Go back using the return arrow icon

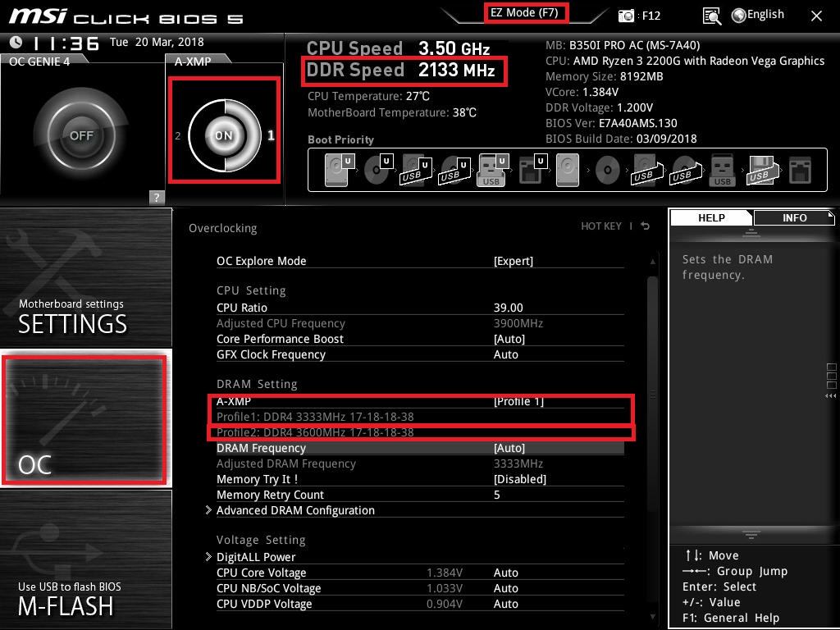click(646, 226)
